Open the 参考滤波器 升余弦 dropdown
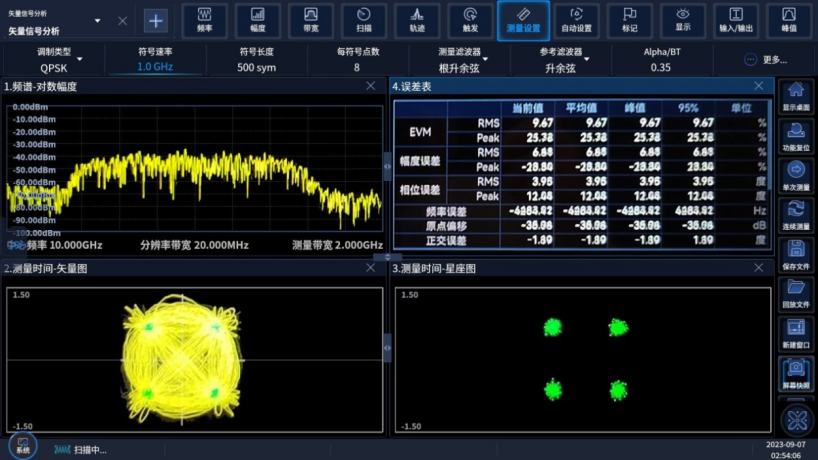 [x=561, y=59]
